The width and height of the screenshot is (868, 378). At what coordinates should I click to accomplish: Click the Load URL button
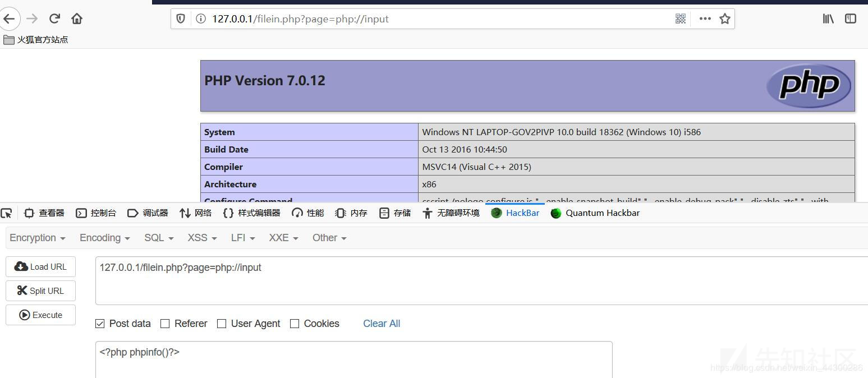(x=40, y=267)
